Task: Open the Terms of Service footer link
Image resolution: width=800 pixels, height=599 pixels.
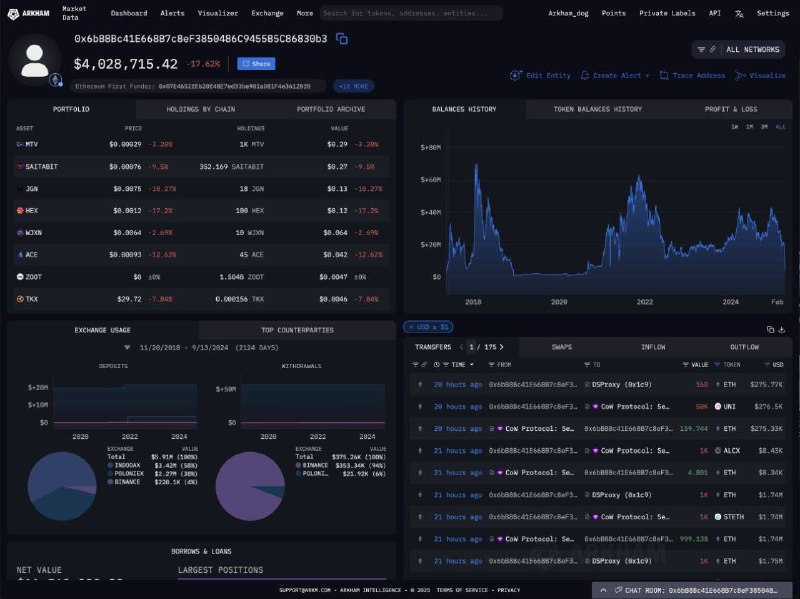Action: [463, 590]
